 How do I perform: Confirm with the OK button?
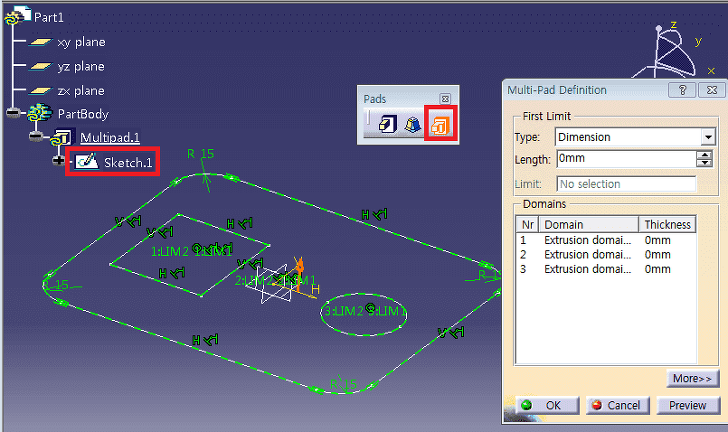click(548, 406)
